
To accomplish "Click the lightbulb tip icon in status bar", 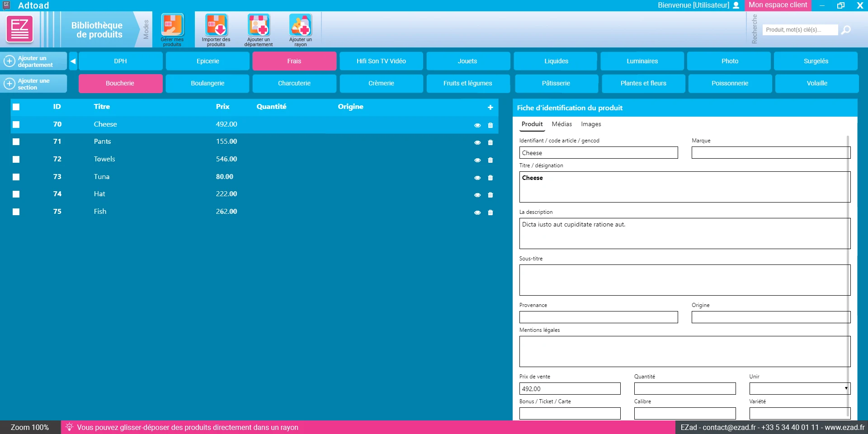I will [x=69, y=427].
